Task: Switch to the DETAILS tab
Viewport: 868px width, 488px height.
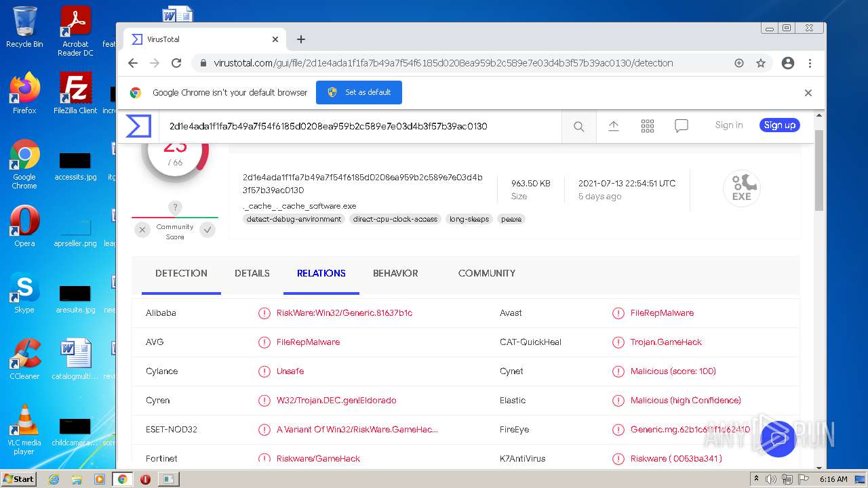Action: 252,274
